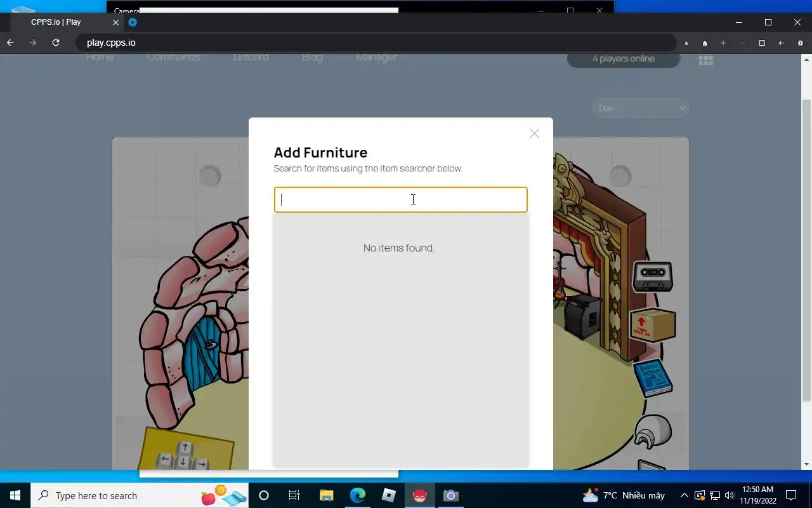Toggle the speaker mute toolbar icon
Viewport: 812px width, 508px height.
[x=781, y=43]
